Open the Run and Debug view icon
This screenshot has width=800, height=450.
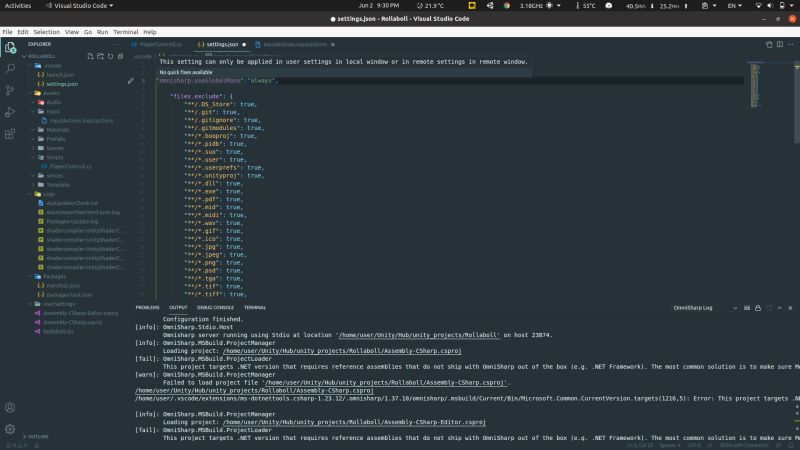click(10, 112)
